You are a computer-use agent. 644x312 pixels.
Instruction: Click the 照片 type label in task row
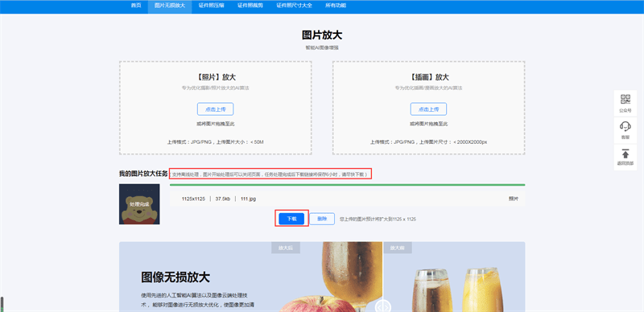click(x=514, y=199)
